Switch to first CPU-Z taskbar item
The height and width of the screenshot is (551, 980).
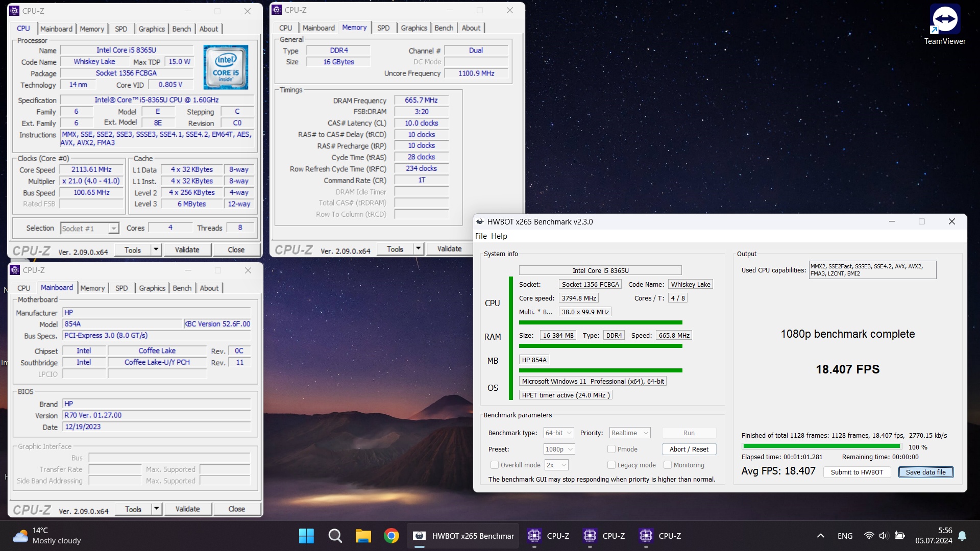548,536
